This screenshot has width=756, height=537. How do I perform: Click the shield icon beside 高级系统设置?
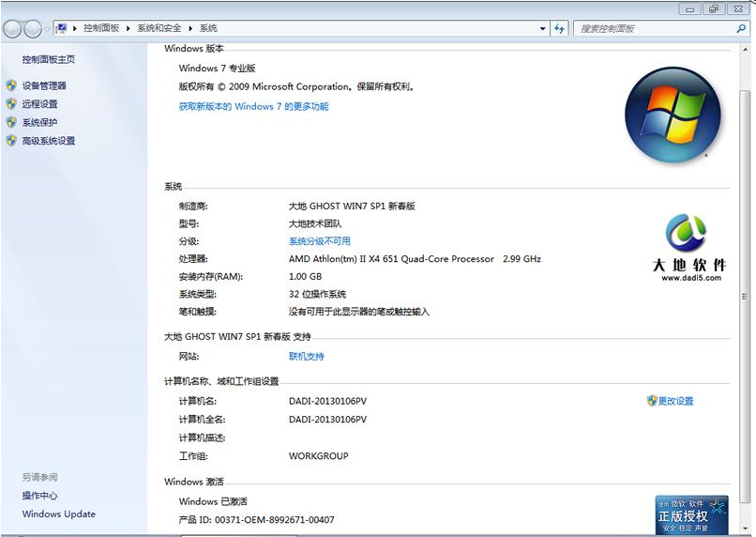(11, 141)
